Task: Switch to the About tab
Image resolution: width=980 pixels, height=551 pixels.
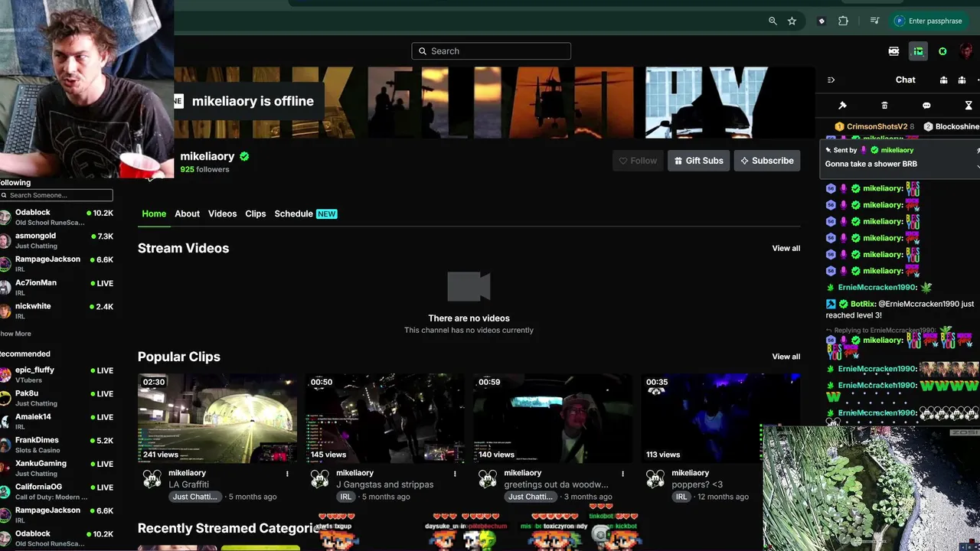Action: [x=187, y=214]
